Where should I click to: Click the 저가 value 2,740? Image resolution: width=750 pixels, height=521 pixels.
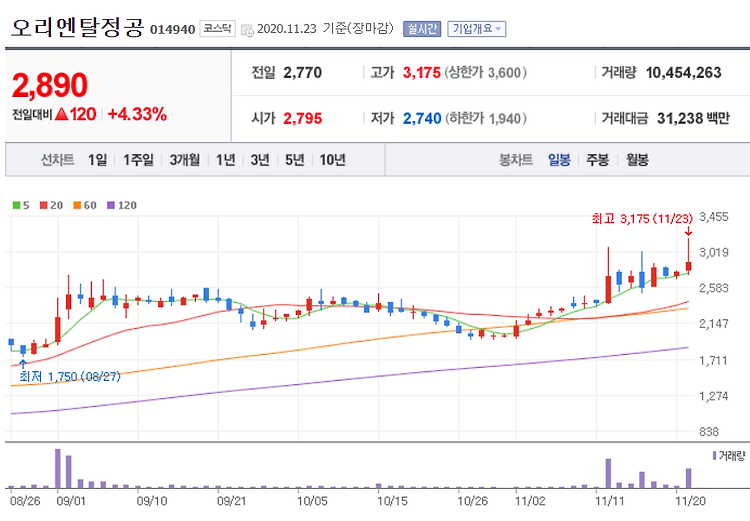tap(421, 118)
